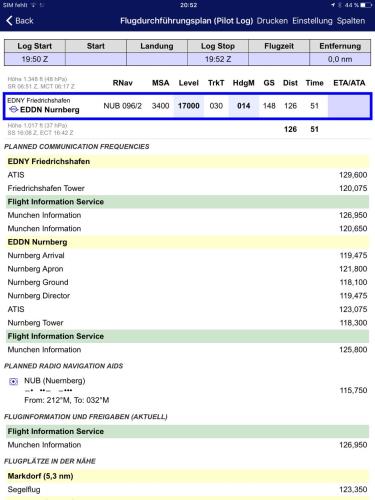Tap the empty Landung time field
The height and width of the screenshot is (500, 375).
[x=157, y=59]
